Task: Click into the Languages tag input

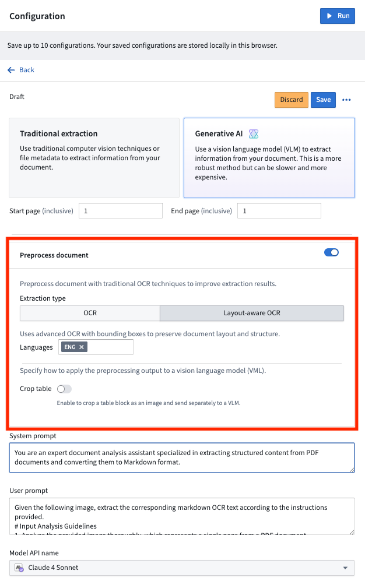Action: tap(111, 347)
